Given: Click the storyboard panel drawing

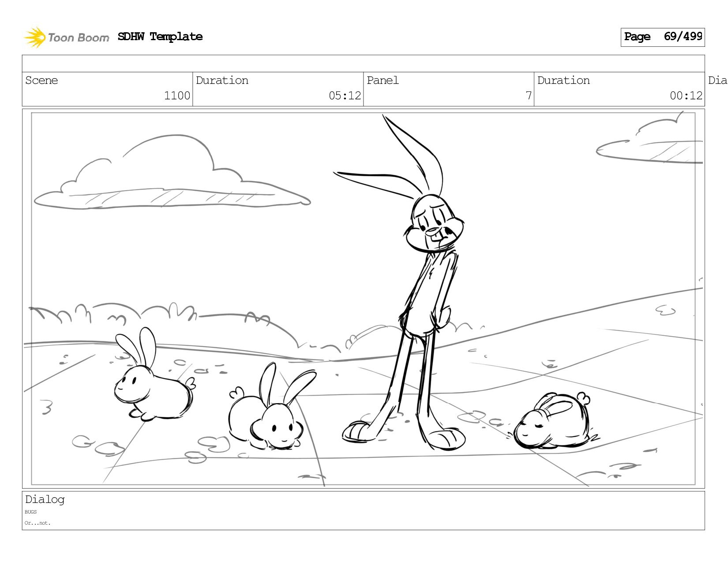Looking at the screenshot, I should [364, 299].
